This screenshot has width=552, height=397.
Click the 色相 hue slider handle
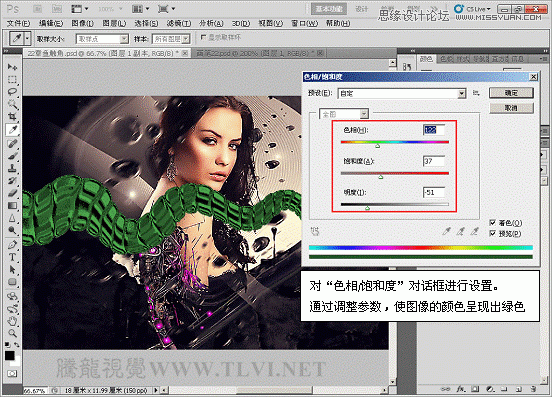377,145
